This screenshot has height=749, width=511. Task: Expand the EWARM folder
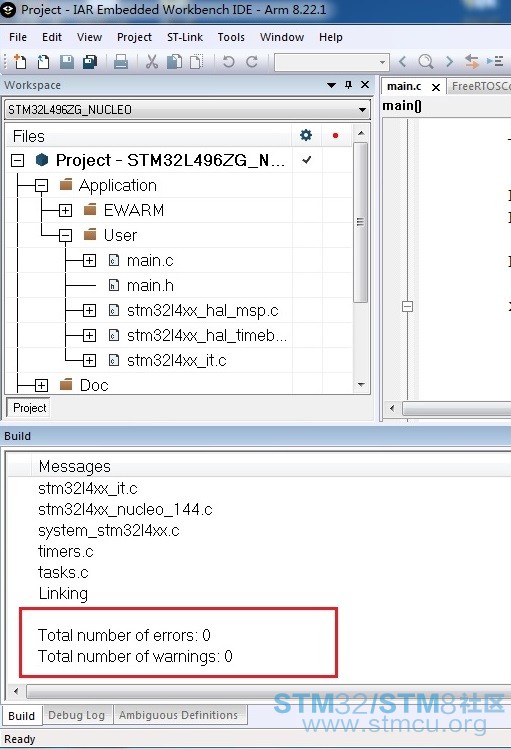tap(65, 210)
